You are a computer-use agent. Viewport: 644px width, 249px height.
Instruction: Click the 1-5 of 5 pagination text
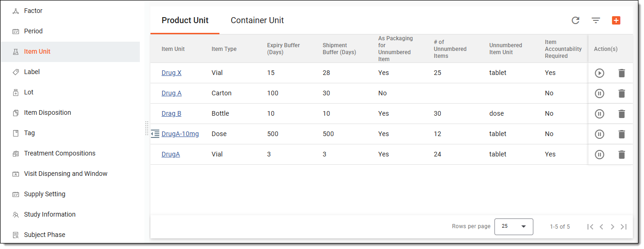(560, 227)
